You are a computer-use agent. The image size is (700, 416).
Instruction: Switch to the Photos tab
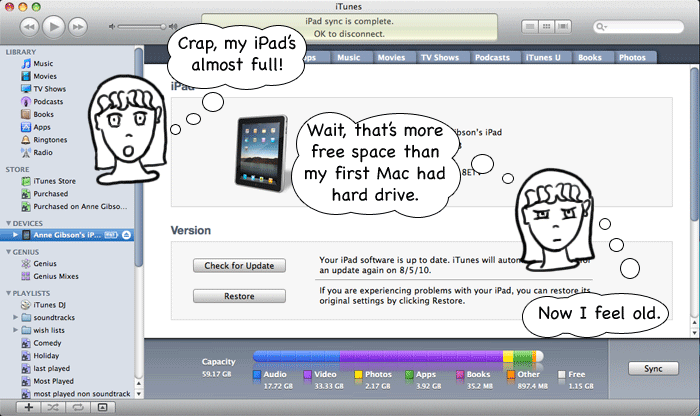(632, 57)
